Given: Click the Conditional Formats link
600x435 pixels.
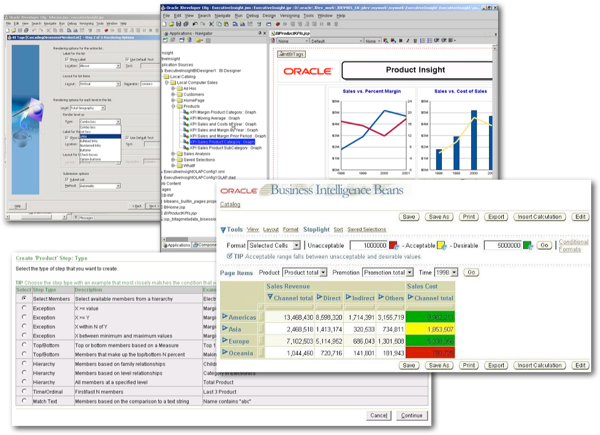Looking at the screenshot, I should [573, 246].
